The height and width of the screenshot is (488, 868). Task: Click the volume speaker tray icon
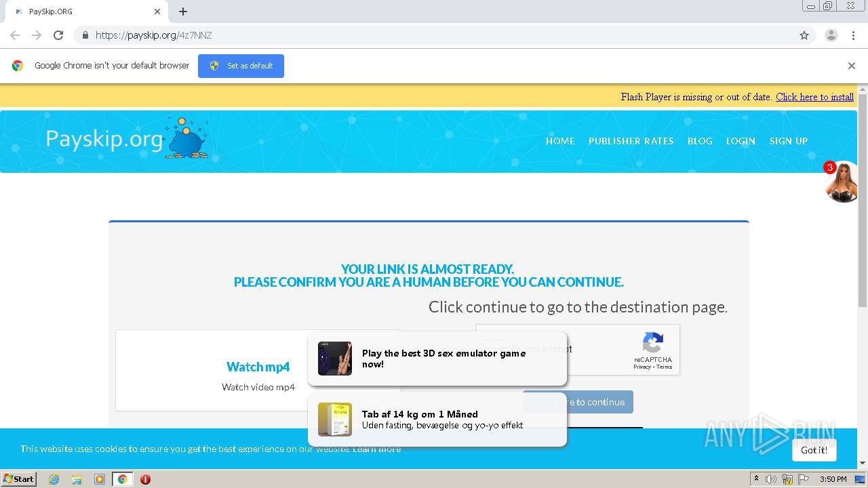pyautogui.click(x=771, y=479)
